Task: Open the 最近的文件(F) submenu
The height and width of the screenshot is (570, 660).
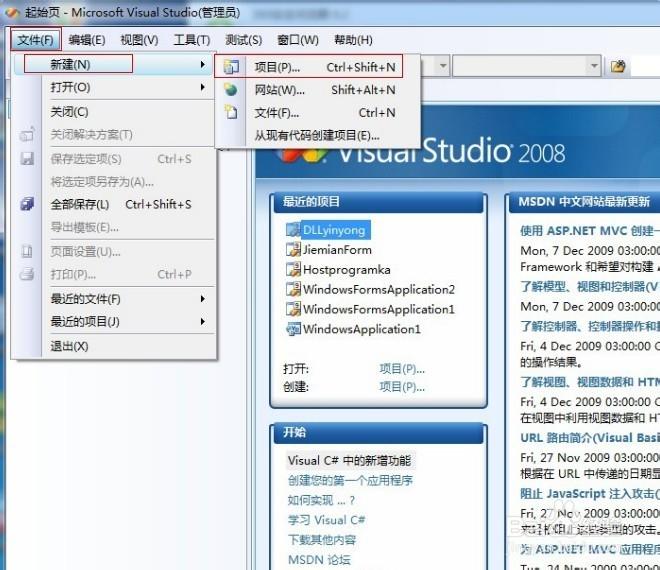Action: (112, 299)
